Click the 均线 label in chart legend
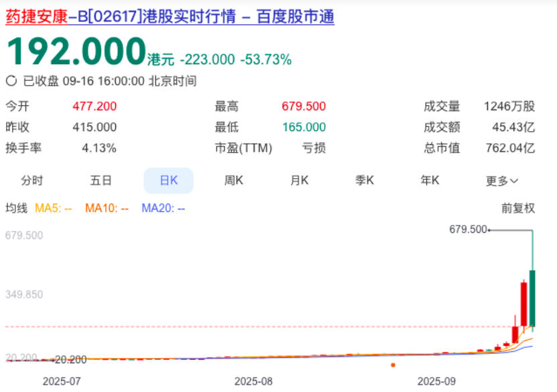 tap(17, 208)
